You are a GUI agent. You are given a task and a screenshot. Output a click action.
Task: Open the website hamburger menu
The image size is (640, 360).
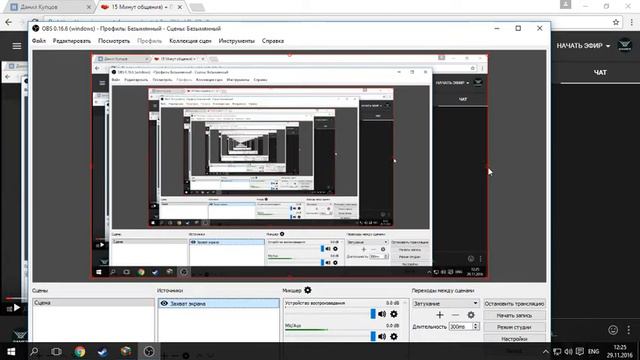pyautogui.click(x=17, y=46)
